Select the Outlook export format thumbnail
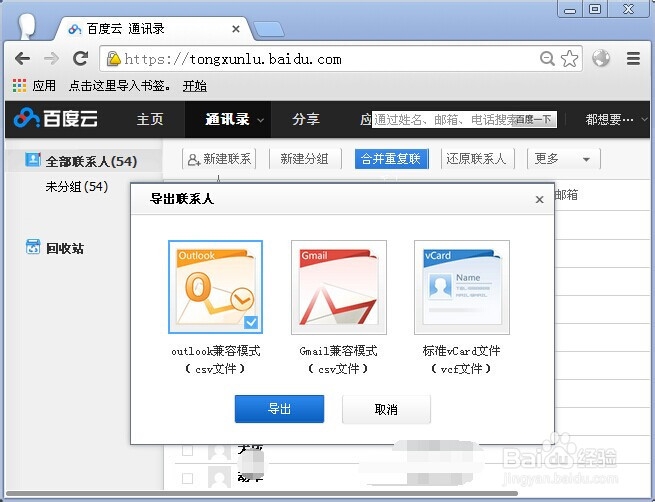This screenshot has height=502, width=655. [215, 287]
